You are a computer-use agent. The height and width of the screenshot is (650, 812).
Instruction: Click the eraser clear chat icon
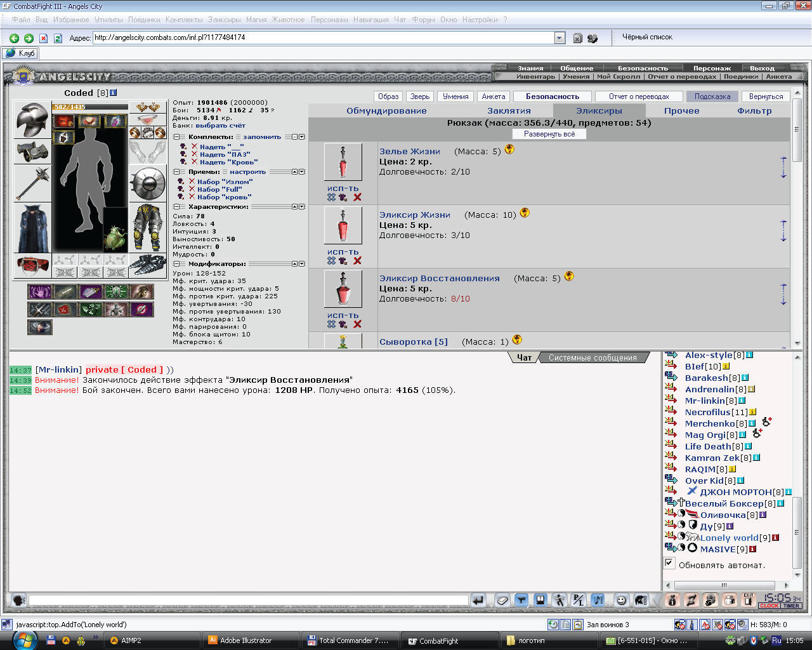point(502,600)
